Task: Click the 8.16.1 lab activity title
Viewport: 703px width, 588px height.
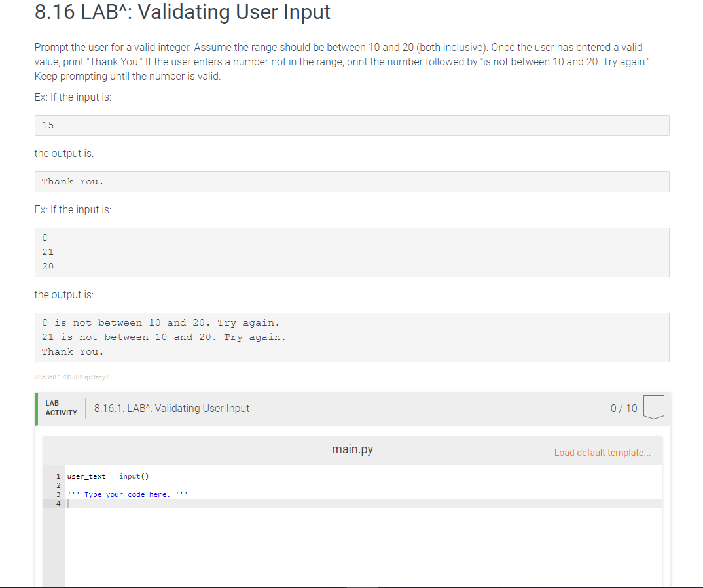Action: [x=171, y=408]
